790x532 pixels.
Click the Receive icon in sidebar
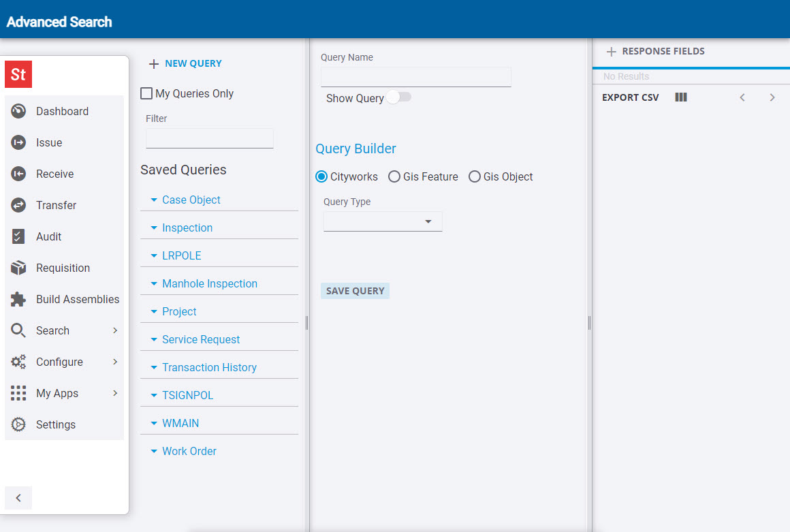pos(18,174)
